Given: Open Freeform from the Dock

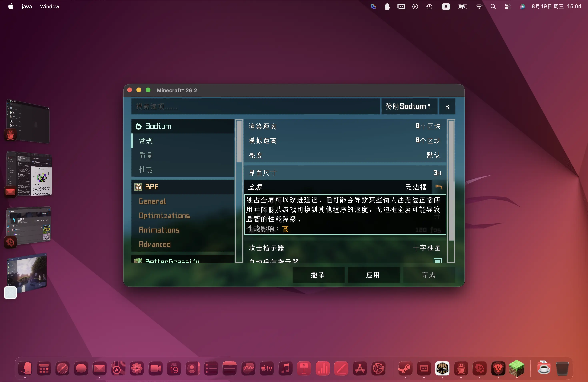Looking at the screenshot, I should click(248, 368).
